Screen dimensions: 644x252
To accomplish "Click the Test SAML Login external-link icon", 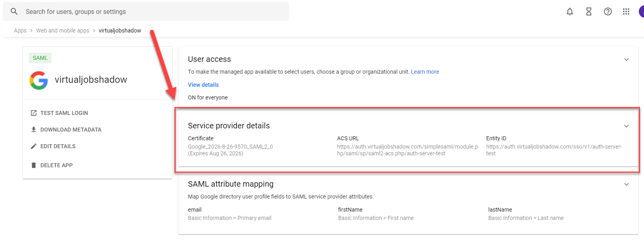I will tap(34, 113).
